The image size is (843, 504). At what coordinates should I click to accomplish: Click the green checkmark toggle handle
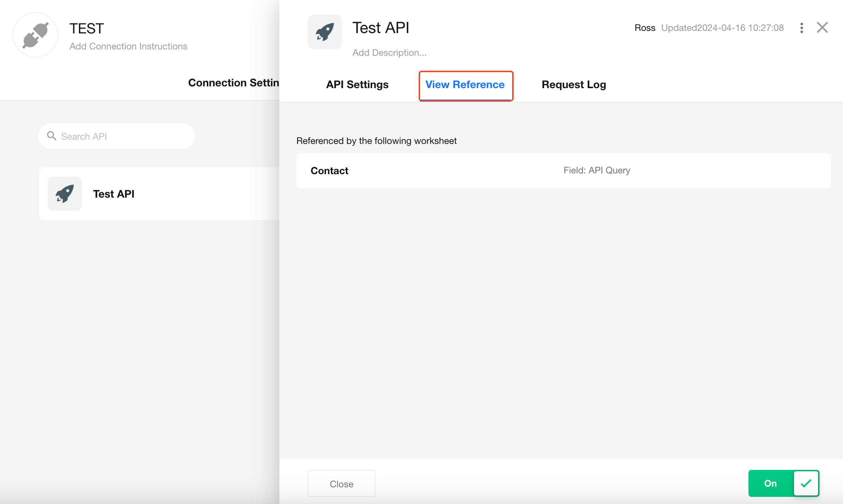pos(806,483)
